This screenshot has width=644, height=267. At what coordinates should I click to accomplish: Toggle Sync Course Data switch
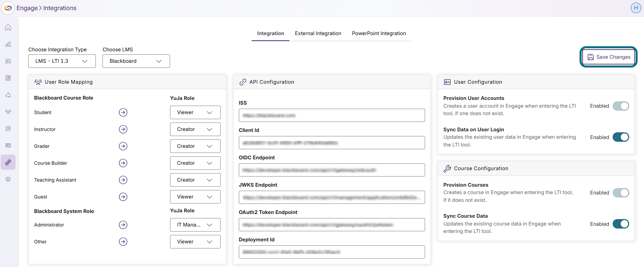[x=621, y=224]
